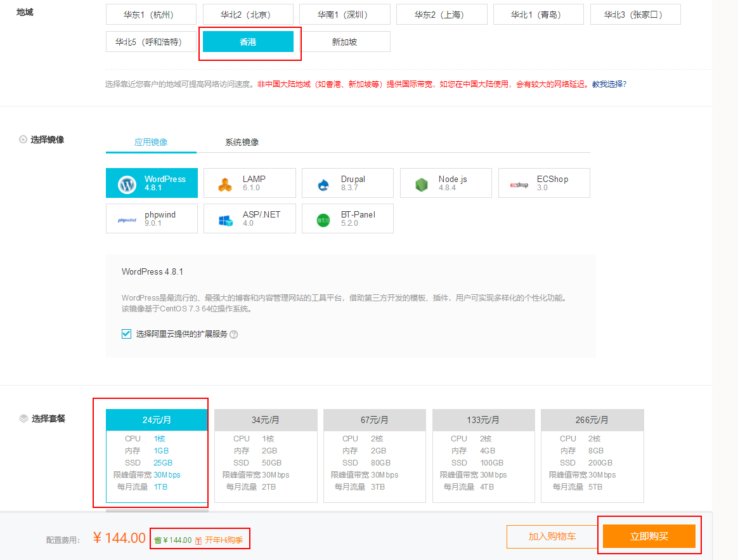Click the Drupal droplet logo

(323, 185)
